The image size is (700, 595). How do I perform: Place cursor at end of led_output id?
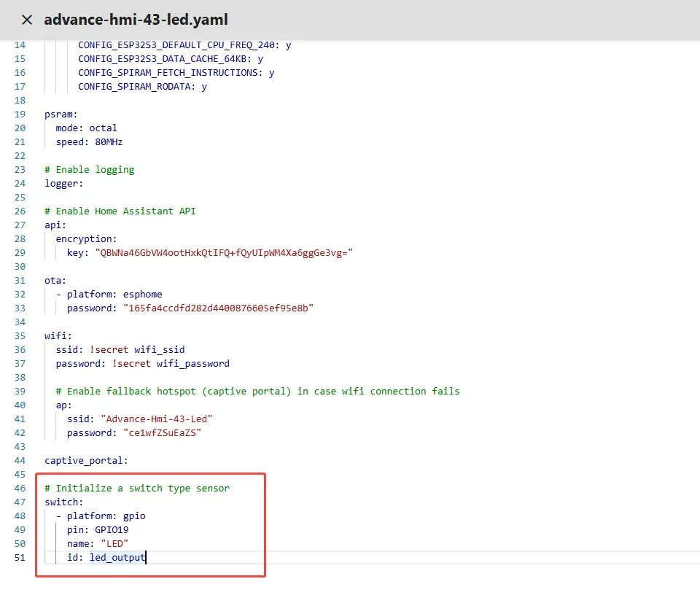tap(146, 558)
